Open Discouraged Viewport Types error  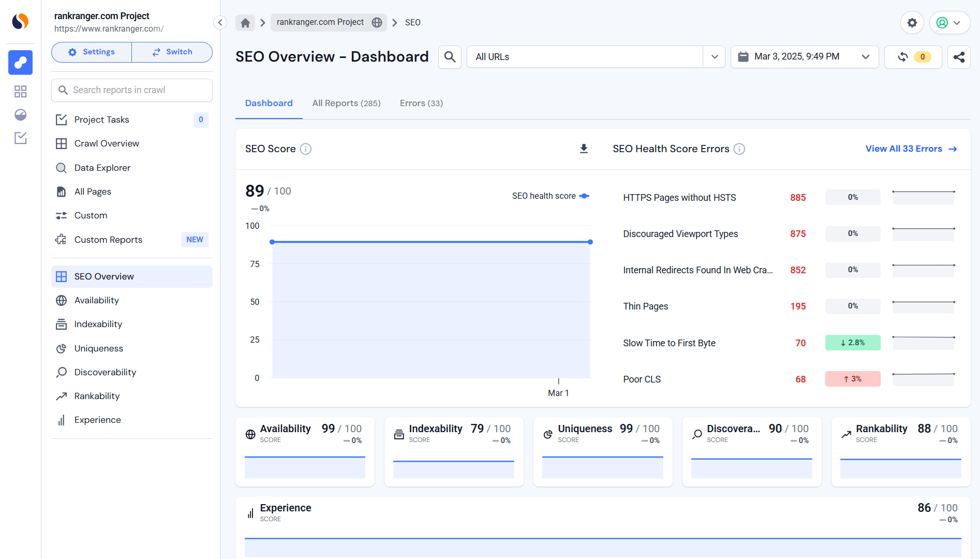click(680, 234)
